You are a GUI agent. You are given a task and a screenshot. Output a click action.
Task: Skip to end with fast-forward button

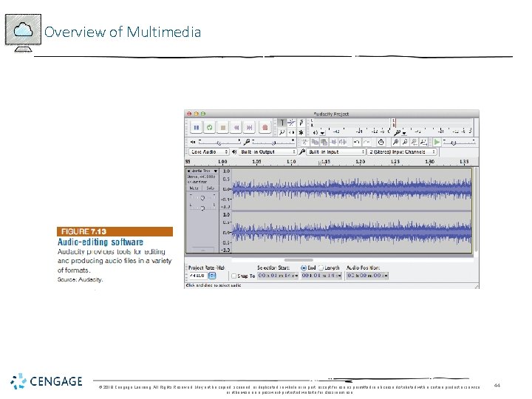(250, 128)
